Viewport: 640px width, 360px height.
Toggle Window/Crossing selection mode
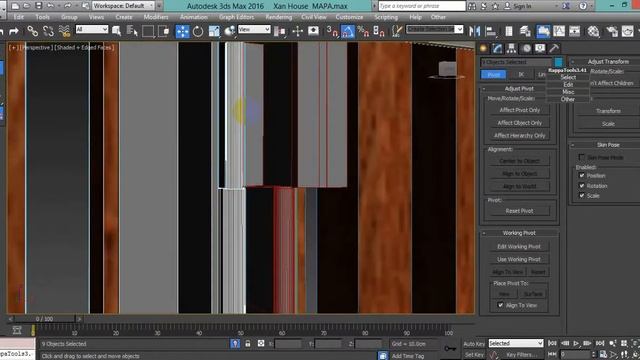pos(163,31)
